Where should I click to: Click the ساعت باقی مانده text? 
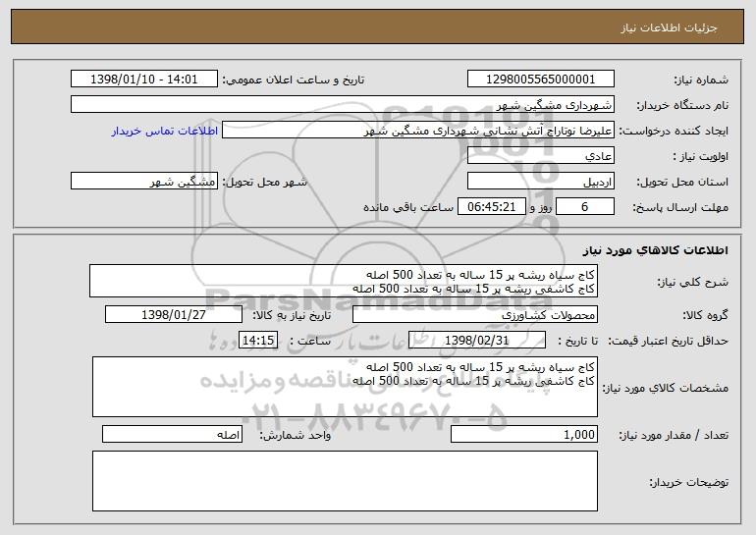408,207
